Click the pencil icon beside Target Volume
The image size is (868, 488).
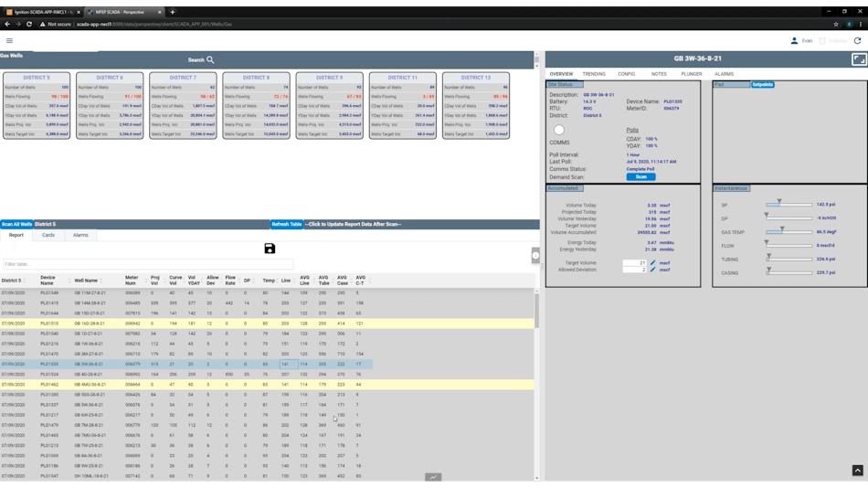click(653, 263)
